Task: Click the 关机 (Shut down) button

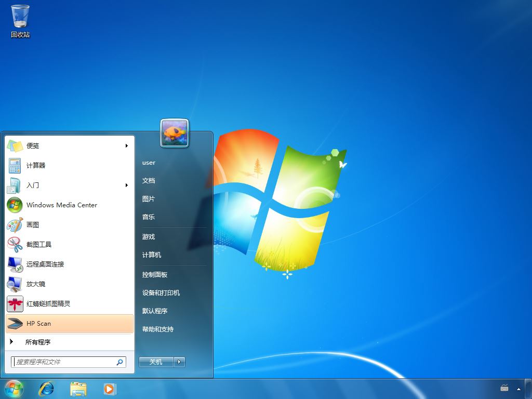Action: click(156, 362)
